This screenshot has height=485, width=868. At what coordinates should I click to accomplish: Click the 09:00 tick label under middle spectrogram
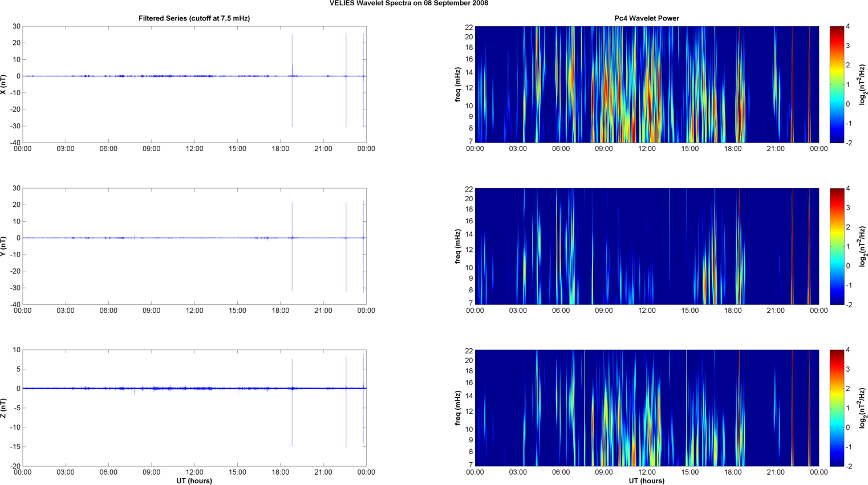603,311
